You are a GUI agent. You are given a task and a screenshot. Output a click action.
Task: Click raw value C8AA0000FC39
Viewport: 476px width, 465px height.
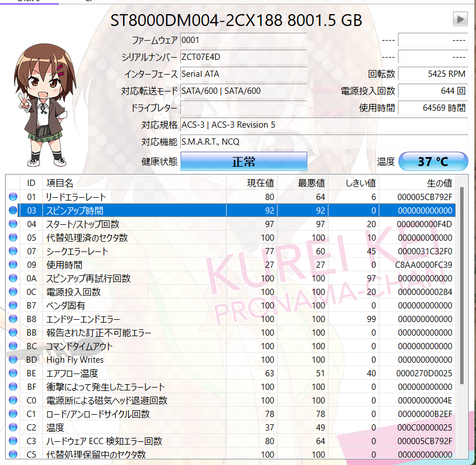click(423, 265)
